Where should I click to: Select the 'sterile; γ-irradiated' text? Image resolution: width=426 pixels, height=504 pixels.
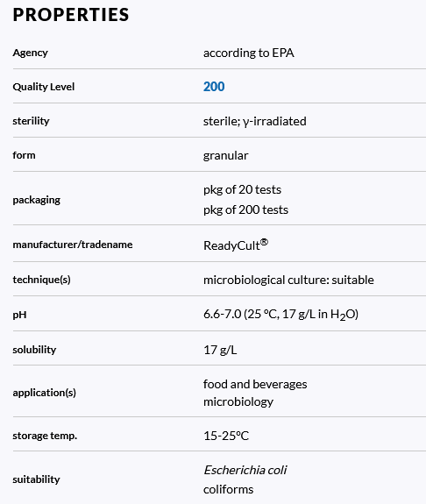pyautogui.click(x=254, y=121)
